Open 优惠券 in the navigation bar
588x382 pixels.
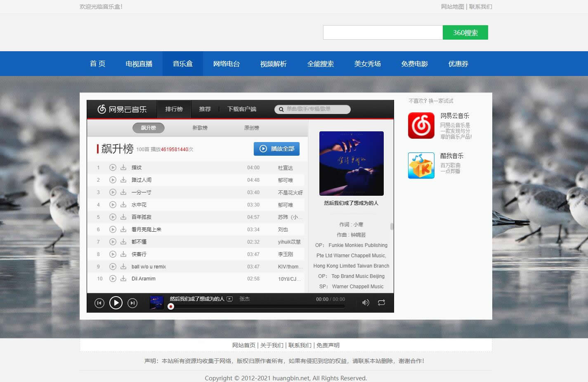458,64
